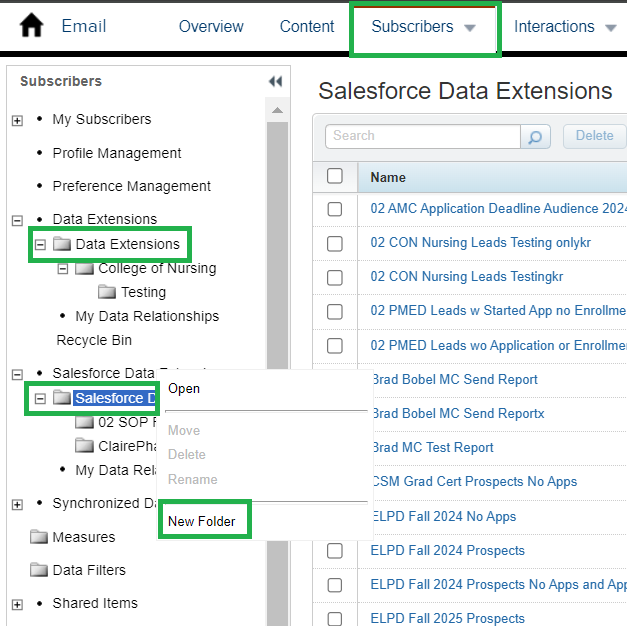
Task: Open Brad Bobel MC Send Report link
Action: (455, 379)
